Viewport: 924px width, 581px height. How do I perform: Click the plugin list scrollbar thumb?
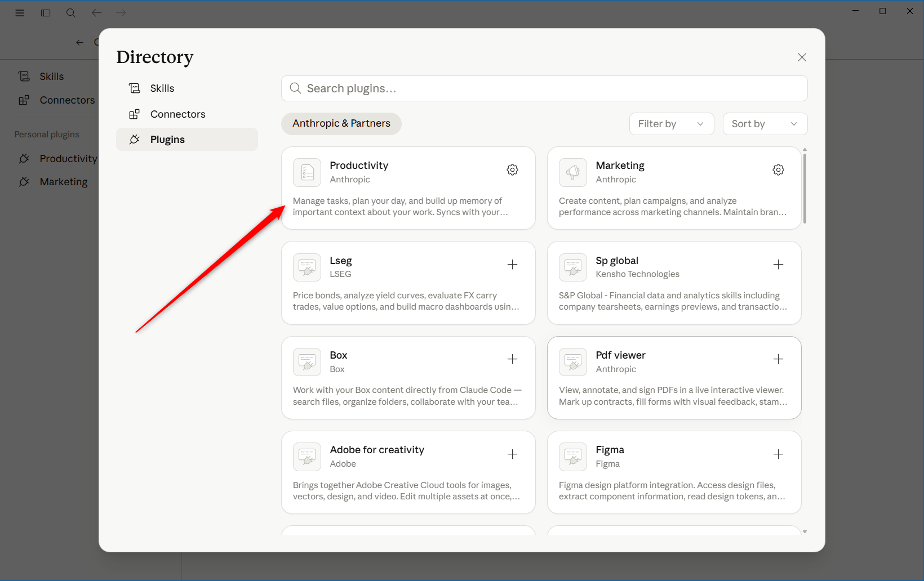[x=805, y=189]
